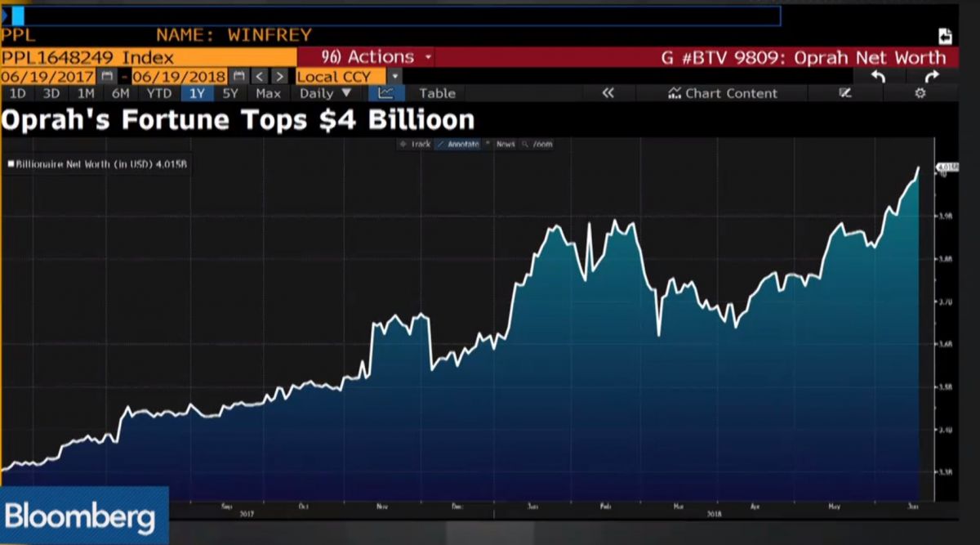Toggle the News overlay on chart
980x545 pixels.
[x=500, y=144]
